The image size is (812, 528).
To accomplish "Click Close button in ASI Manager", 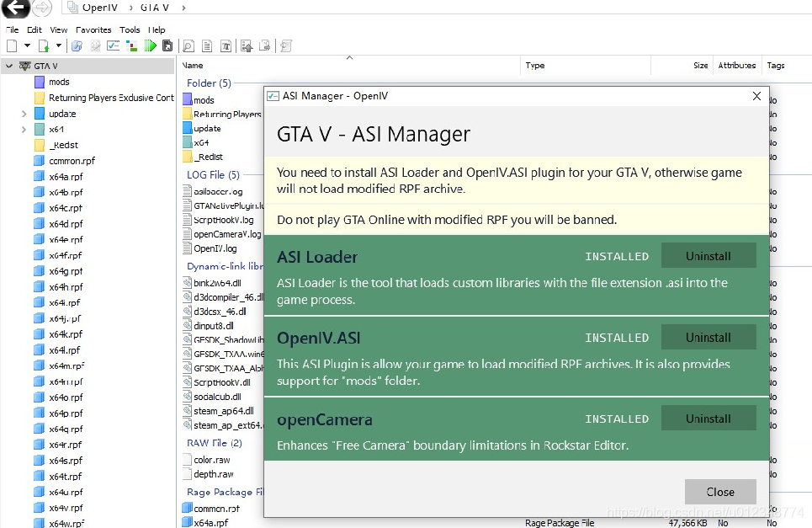I will [x=720, y=492].
